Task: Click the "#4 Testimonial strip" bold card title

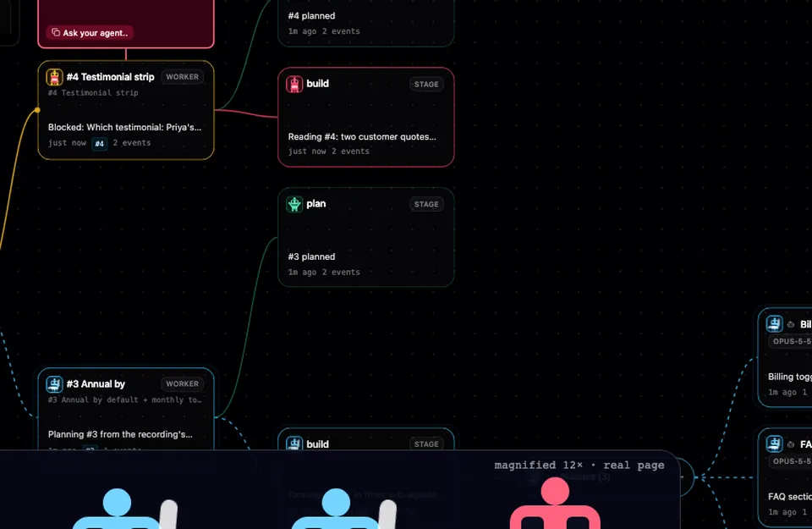Action: 110,77
